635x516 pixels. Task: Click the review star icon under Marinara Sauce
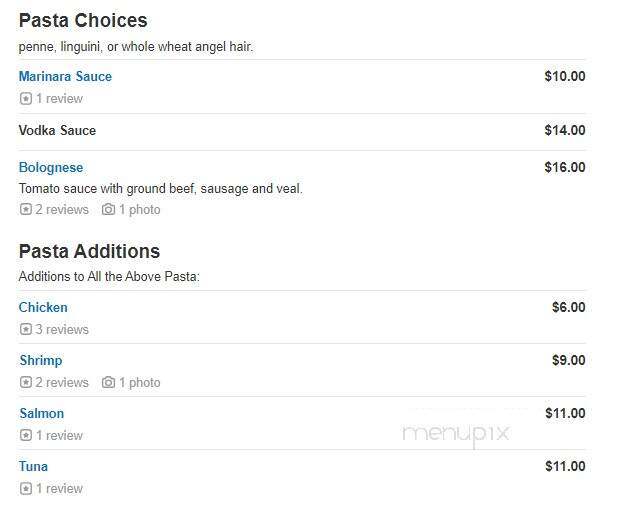click(x=26, y=98)
